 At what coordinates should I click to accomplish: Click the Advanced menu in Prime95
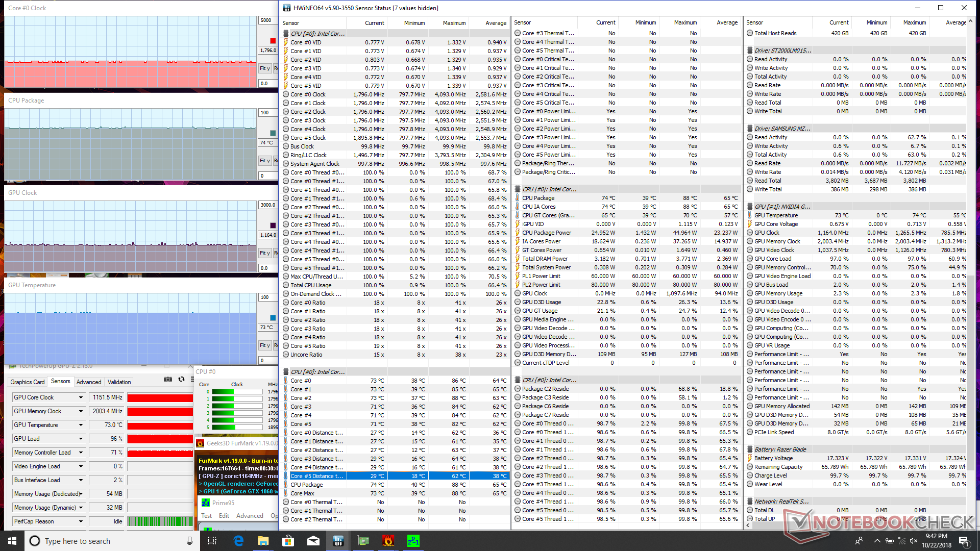point(250,516)
